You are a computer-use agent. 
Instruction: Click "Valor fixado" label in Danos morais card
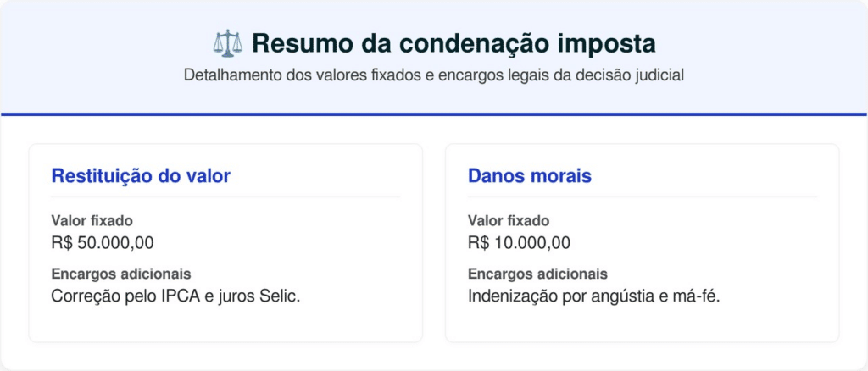click(x=509, y=221)
